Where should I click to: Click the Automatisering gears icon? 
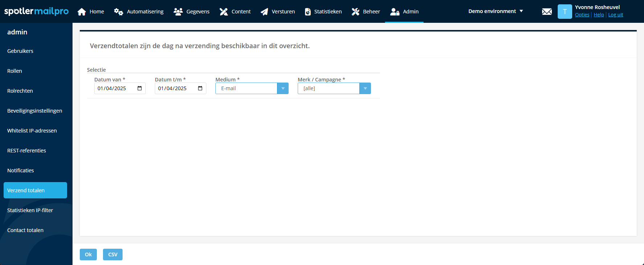click(119, 12)
